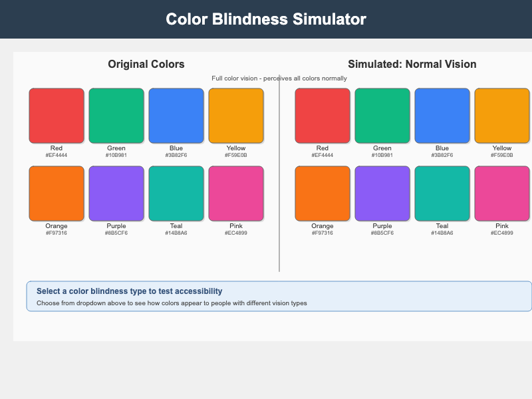This screenshot has height=399, width=532.
Task: Click the Yellow #F59E0B original swatch
Action: tap(235, 115)
